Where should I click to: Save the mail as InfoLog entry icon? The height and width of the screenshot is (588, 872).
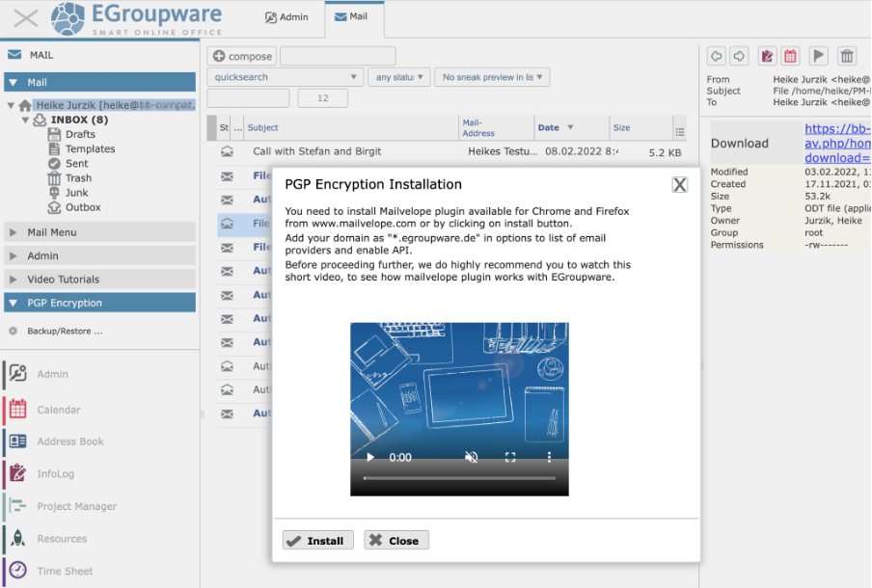point(767,56)
